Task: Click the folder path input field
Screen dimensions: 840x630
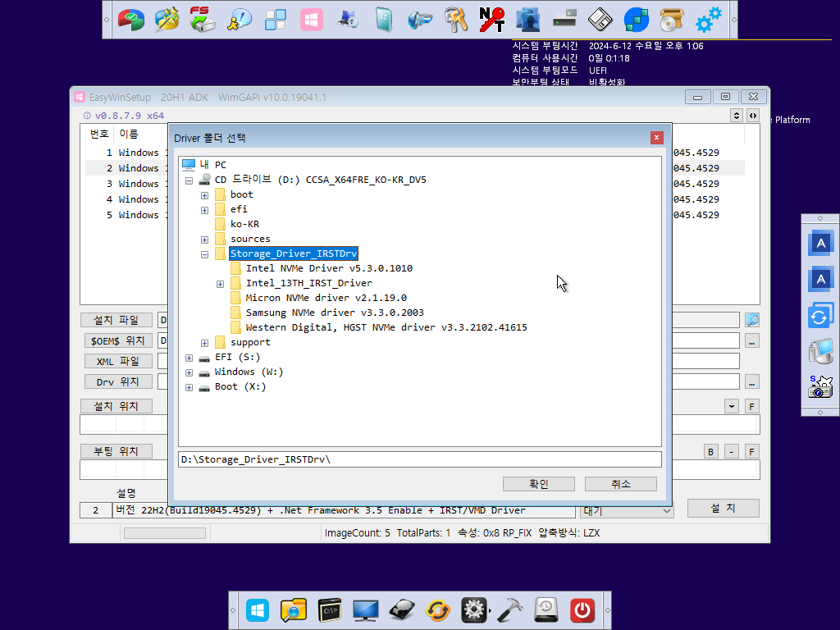Action: 419,459
